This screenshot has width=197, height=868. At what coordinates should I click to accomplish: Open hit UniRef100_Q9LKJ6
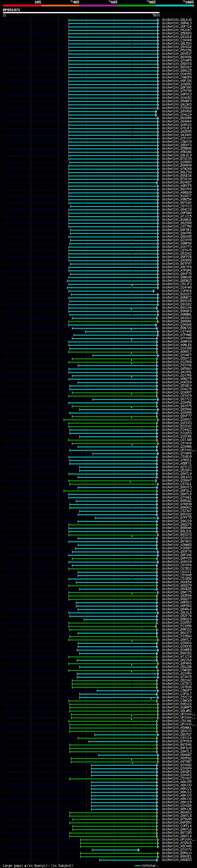tap(177, 20)
